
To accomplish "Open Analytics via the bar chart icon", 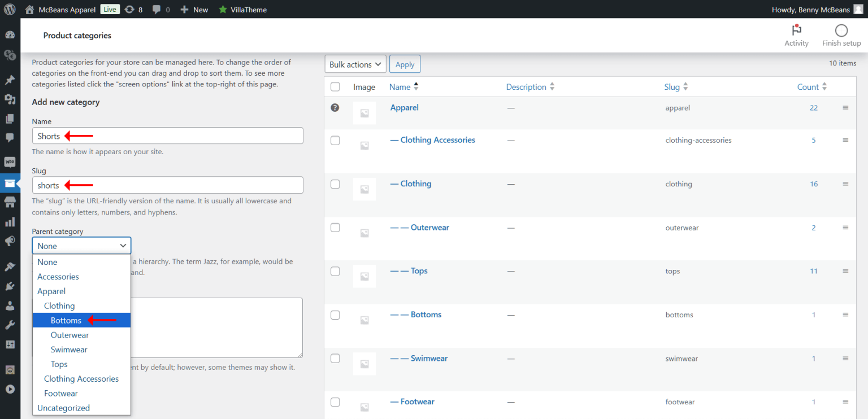I will [x=10, y=222].
